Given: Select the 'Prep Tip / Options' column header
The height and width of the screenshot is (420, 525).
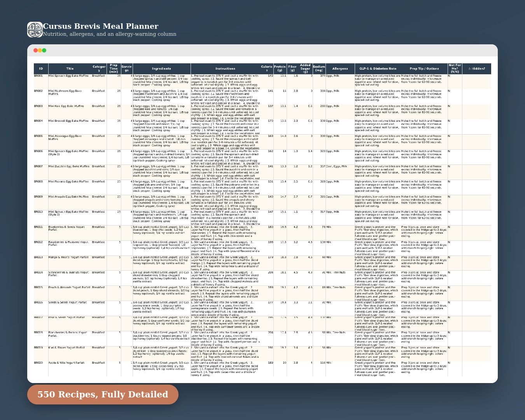Looking at the screenshot, I should coord(424,68).
